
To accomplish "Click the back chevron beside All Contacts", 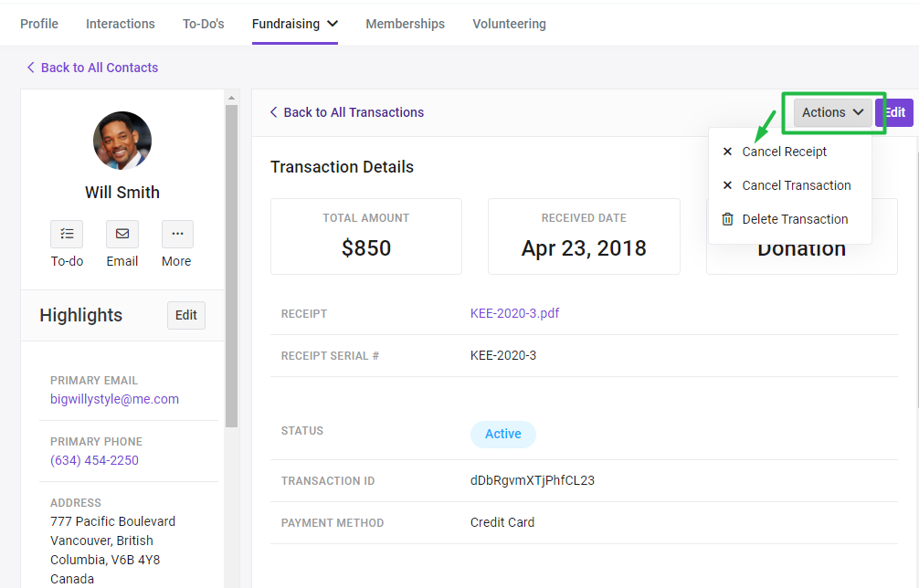I will [30, 68].
